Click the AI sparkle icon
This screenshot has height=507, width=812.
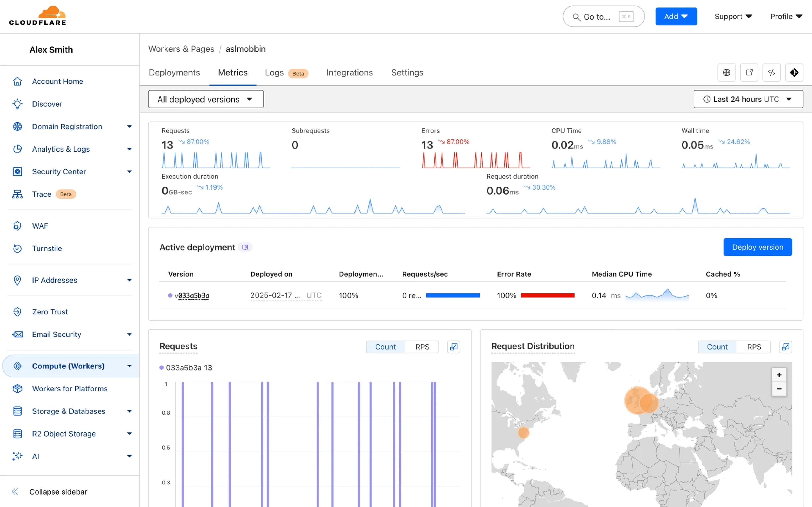[17, 456]
